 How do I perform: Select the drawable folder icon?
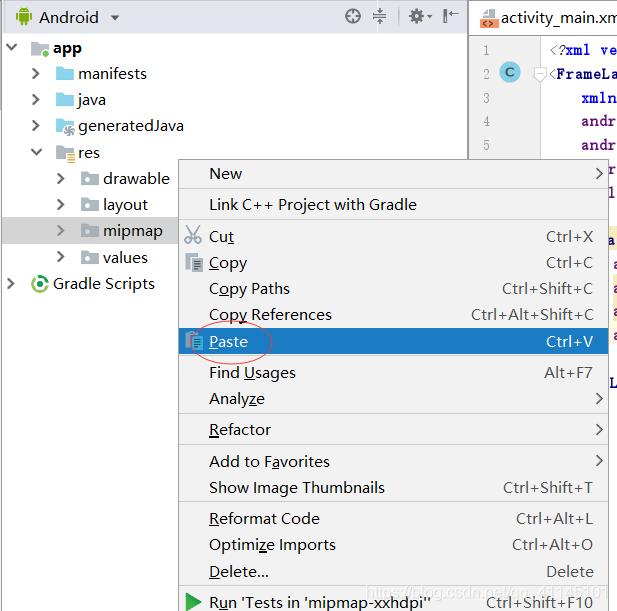pyautogui.click(x=90, y=179)
